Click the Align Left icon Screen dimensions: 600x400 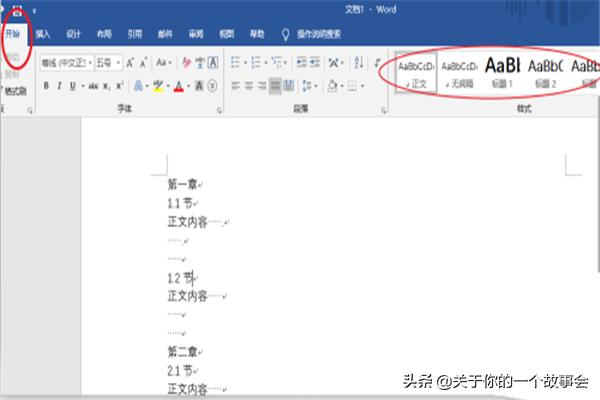click(236, 86)
